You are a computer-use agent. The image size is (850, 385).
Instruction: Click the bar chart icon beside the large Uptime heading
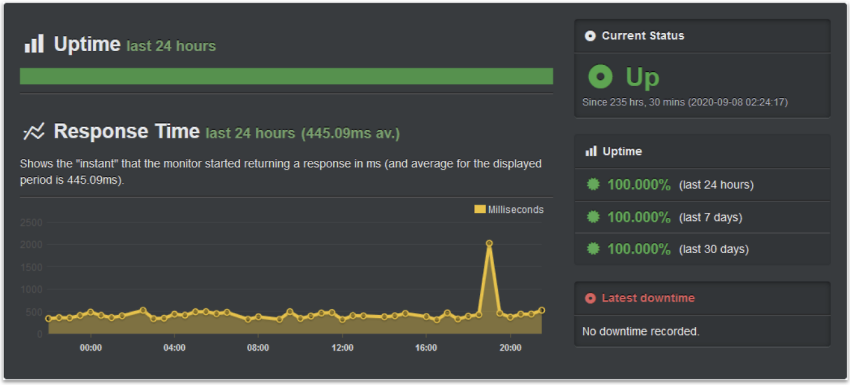pos(34,44)
